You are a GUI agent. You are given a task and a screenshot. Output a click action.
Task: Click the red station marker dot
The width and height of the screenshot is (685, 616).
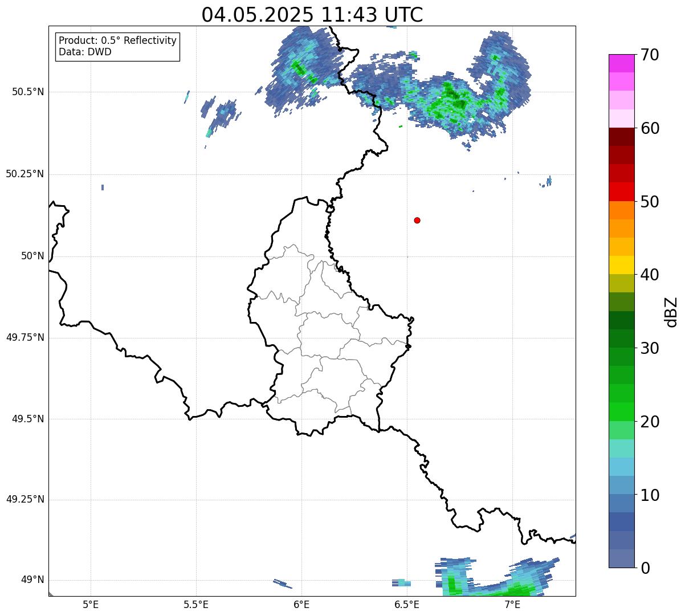click(417, 220)
